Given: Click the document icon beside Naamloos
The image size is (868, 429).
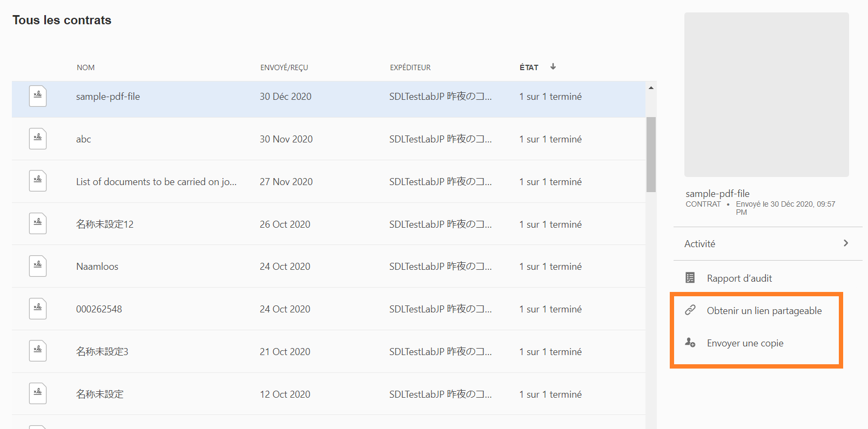Looking at the screenshot, I should click(x=38, y=266).
